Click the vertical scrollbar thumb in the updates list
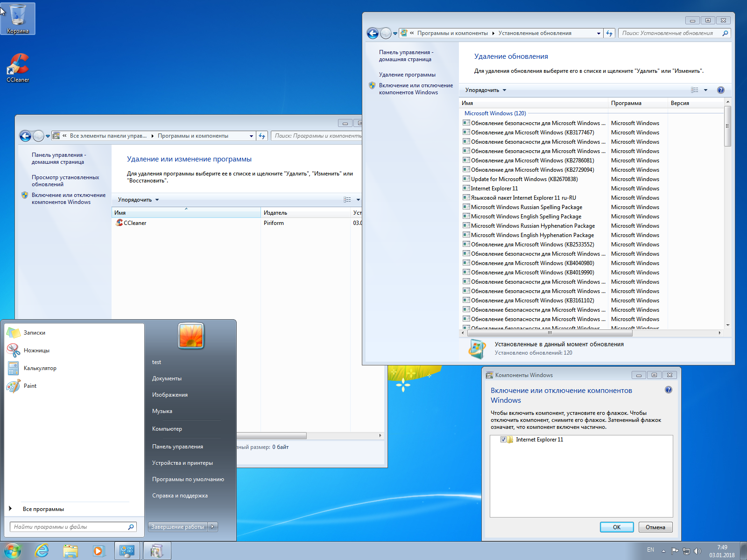This screenshot has width=747, height=560. click(x=728, y=126)
